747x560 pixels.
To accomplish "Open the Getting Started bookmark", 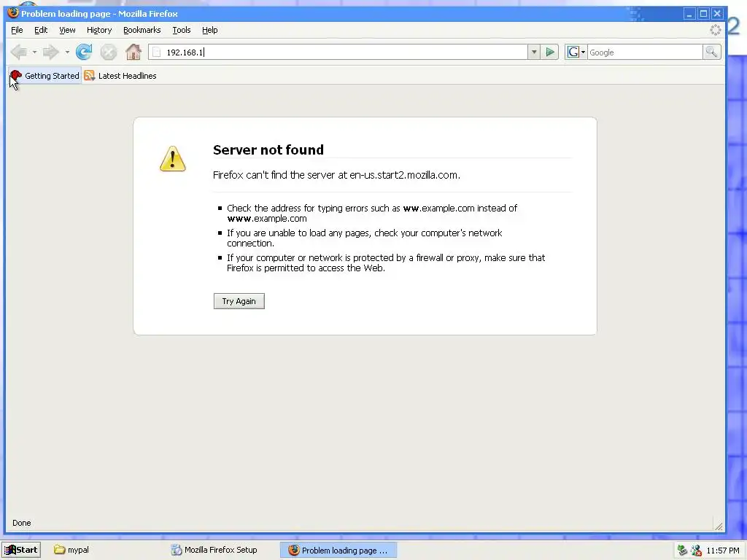I will (44, 76).
